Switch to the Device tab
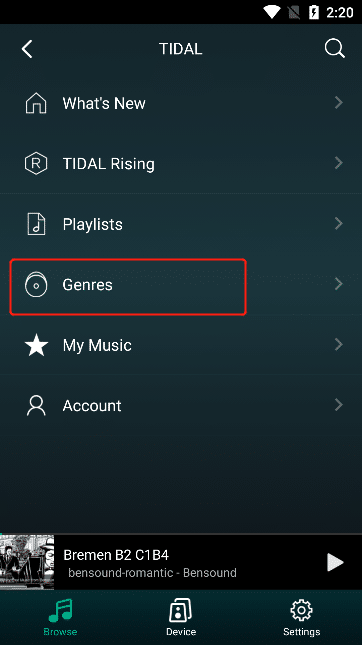Screen dimensions: 362x645 pos(181,617)
